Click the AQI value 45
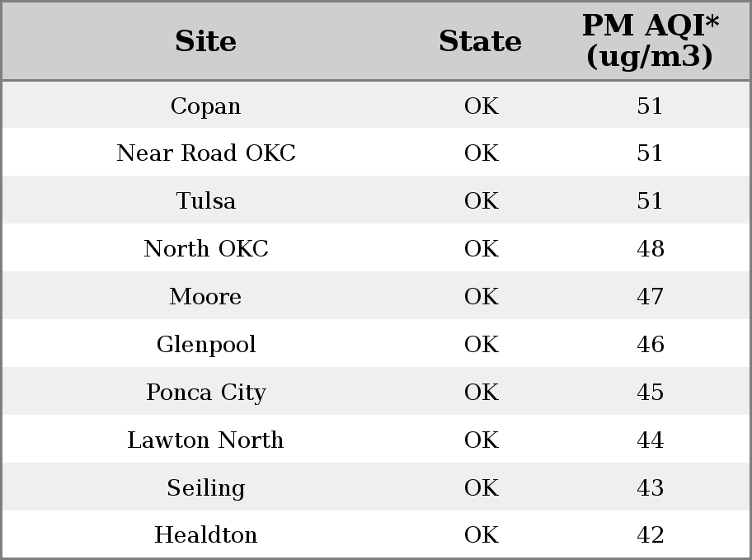The image size is (752, 560). (x=651, y=392)
